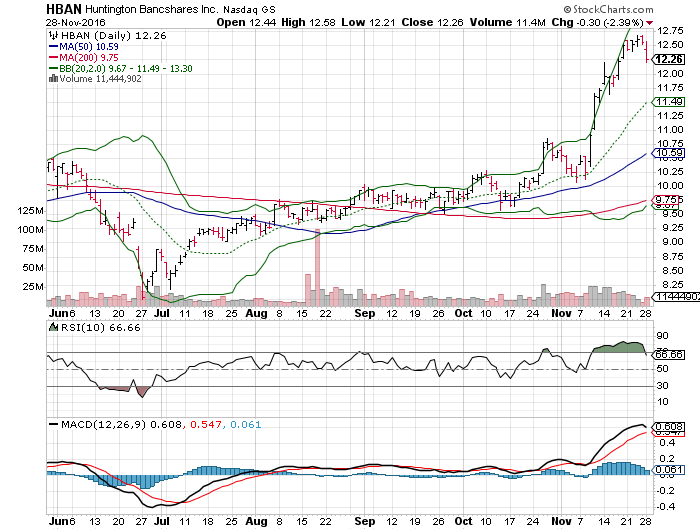
Task: Click the volume bars icon in legend
Action: [x=53, y=79]
